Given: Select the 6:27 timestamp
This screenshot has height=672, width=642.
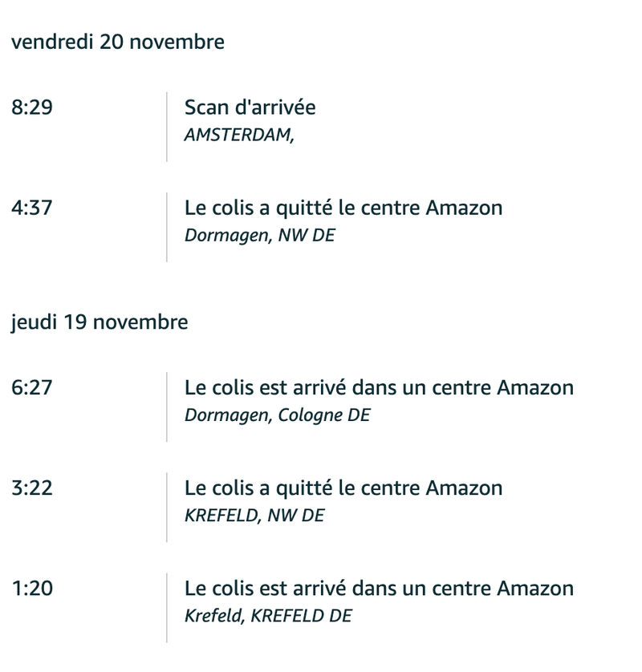Looking at the screenshot, I should tap(32, 388).
